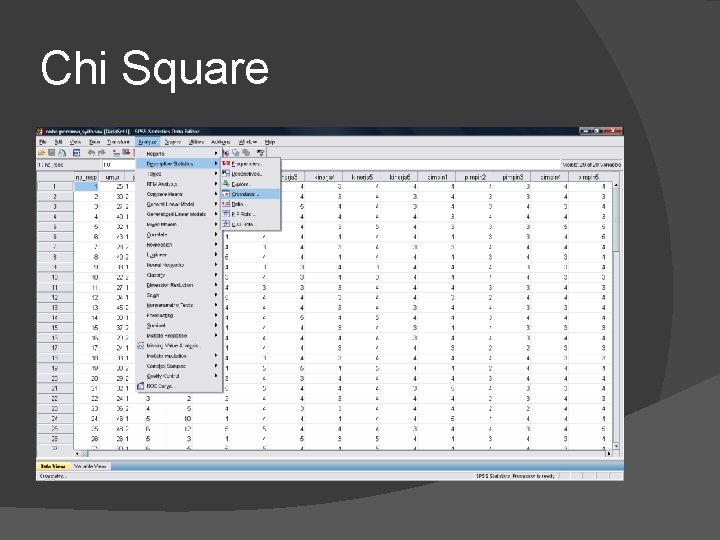Select row header 21
This screenshot has height=540, width=720.
tap(55, 388)
